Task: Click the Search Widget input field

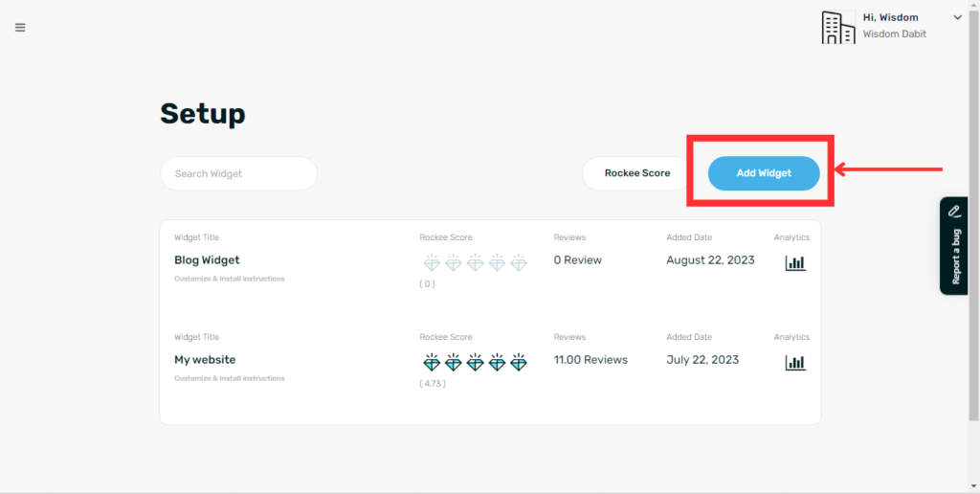Action: (x=238, y=173)
